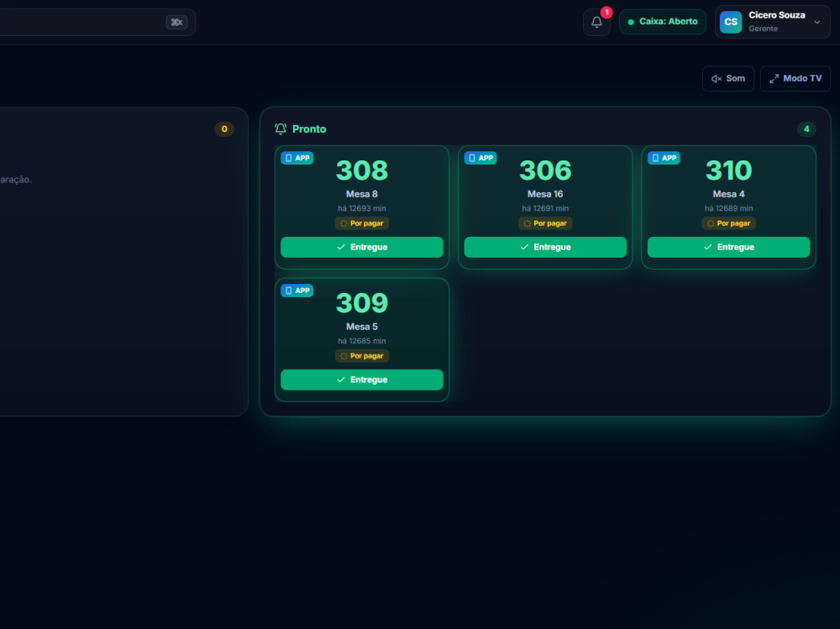Click the Modo TV expand arrows icon

(774, 79)
